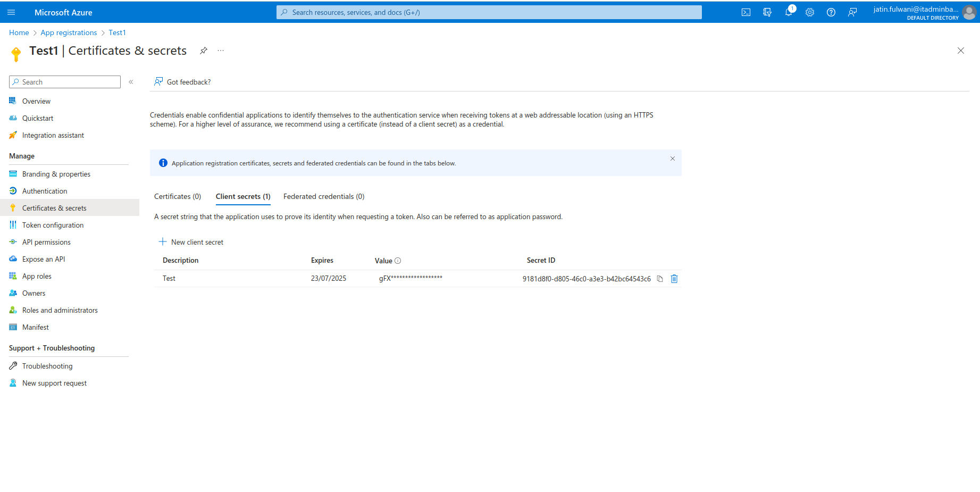Show info tooltip next to Value column
This screenshot has width=980, height=492.
pos(398,261)
